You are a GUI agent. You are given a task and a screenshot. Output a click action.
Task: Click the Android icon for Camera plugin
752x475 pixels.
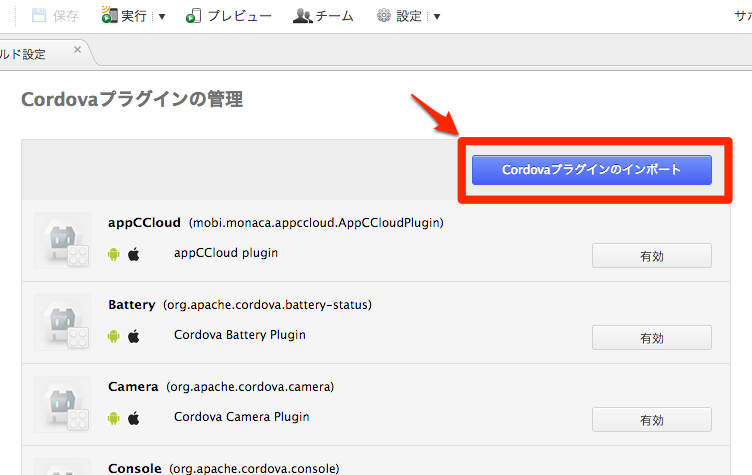pos(113,418)
